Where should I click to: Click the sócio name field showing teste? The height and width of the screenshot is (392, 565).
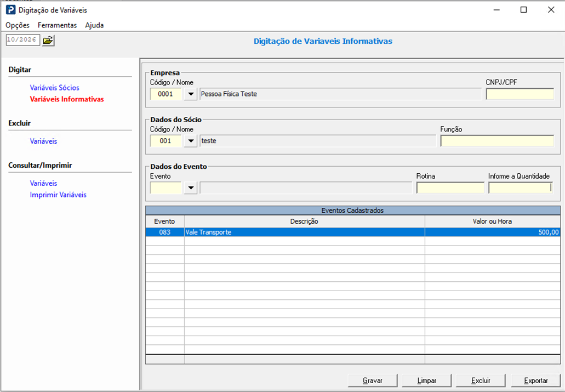(318, 141)
